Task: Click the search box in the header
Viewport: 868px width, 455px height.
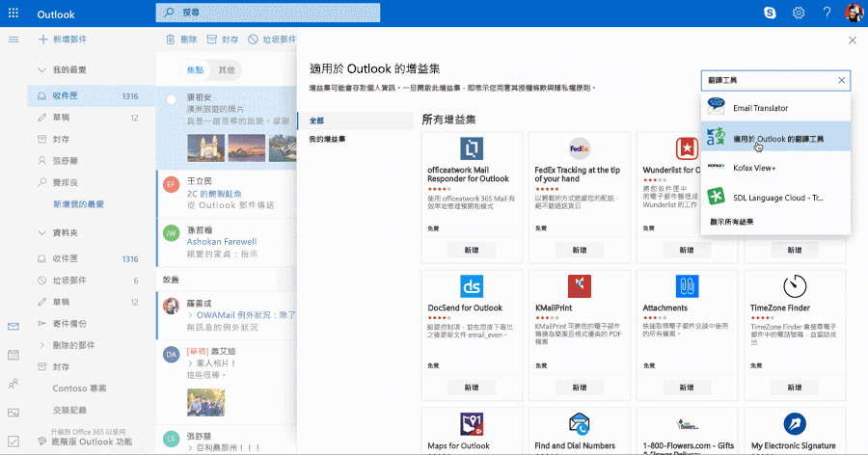Action: point(268,13)
